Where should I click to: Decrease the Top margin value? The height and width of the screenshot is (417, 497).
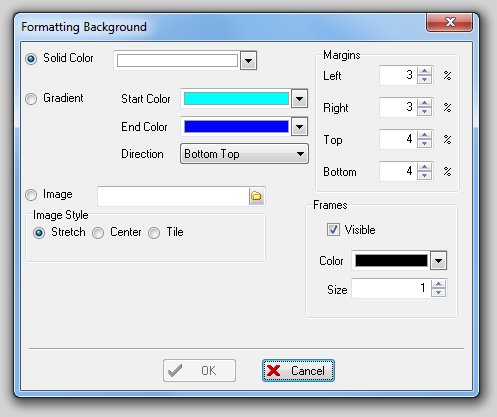pos(424,143)
